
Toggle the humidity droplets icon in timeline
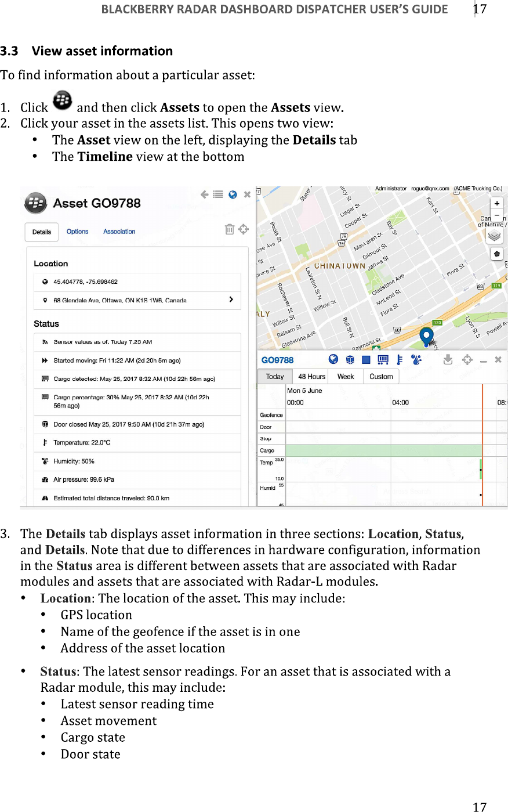(x=416, y=360)
